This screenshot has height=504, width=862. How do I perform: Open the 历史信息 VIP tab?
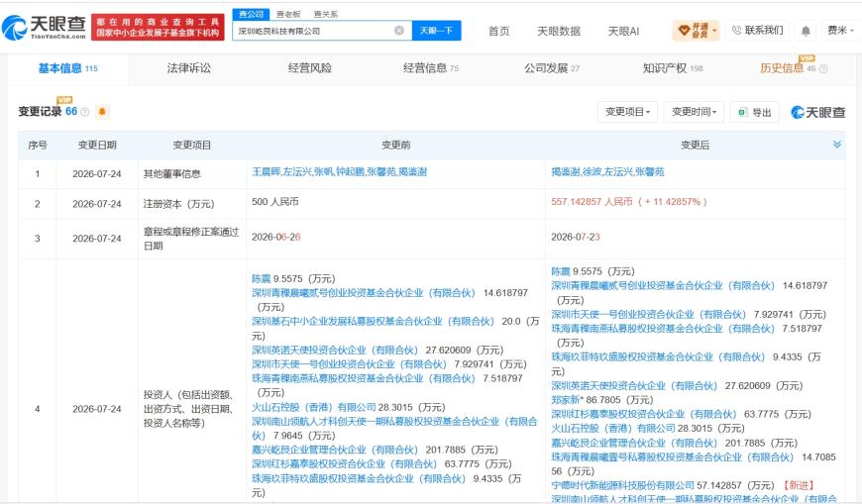(x=788, y=68)
